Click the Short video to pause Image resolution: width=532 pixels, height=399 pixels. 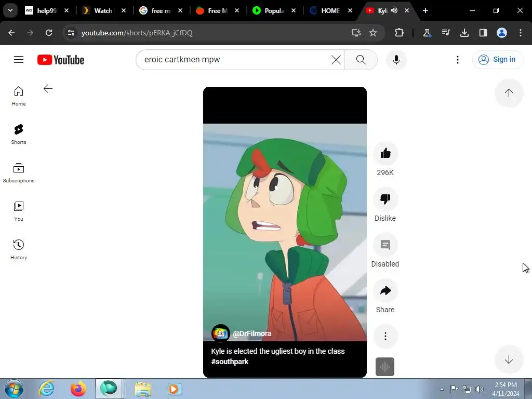285,232
